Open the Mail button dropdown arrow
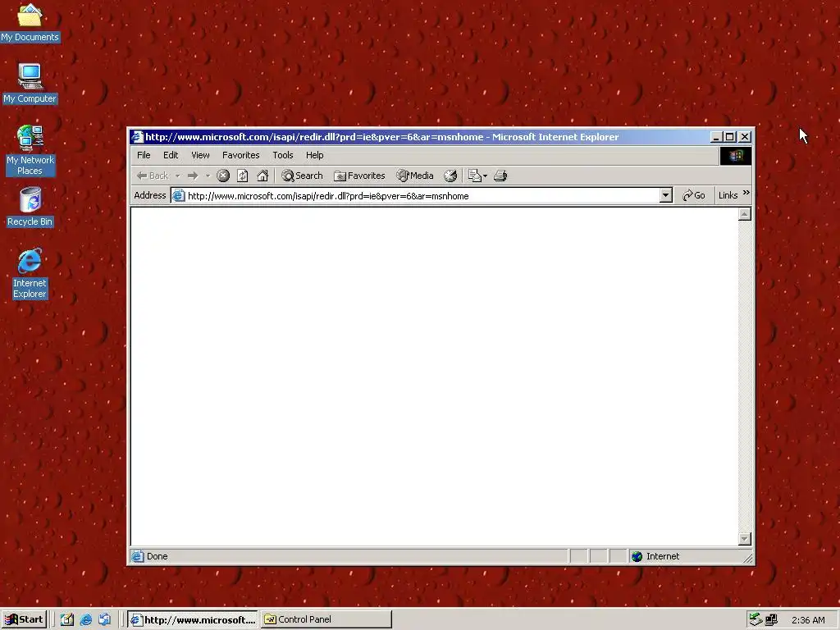 point(485,176)
